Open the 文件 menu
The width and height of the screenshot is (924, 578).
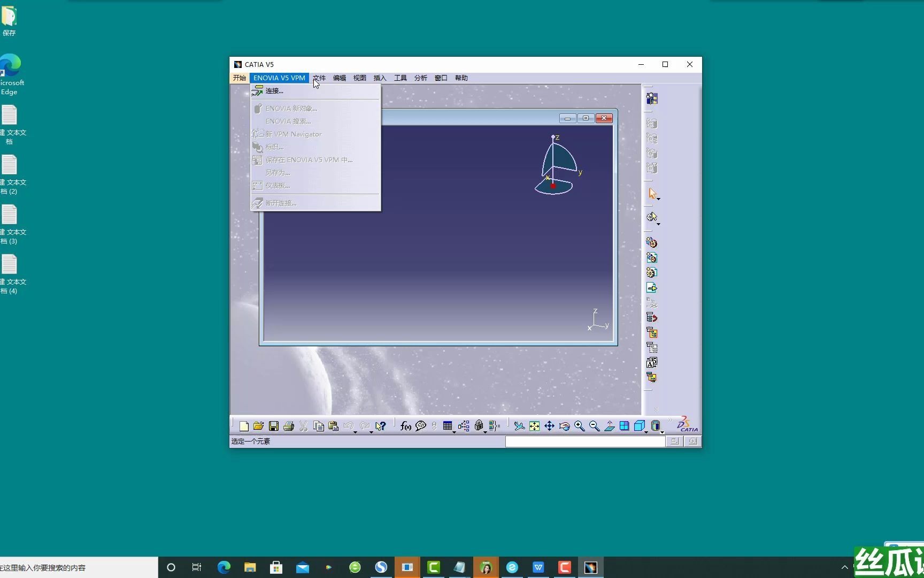point(319,78)
